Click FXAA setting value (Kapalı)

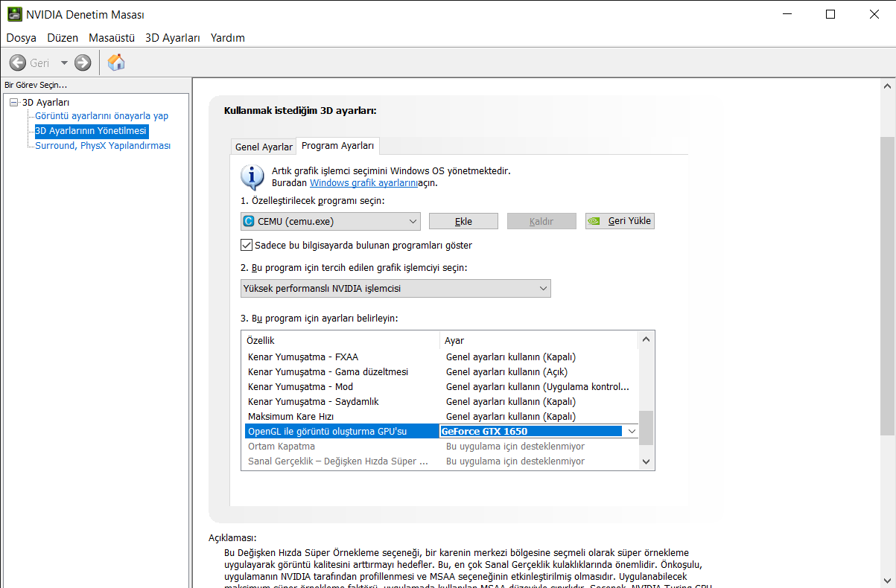(x=511, y=357)
